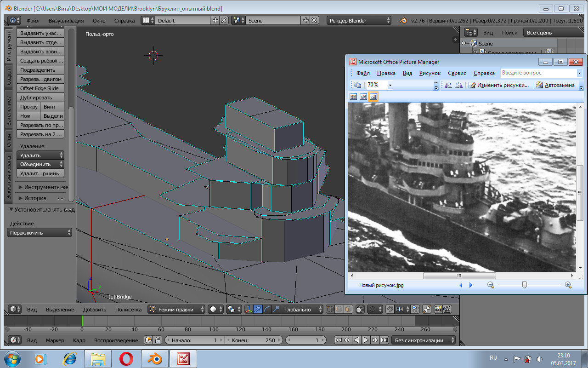Switch to thumbnail view in Picture Manager

click(353, 97)
